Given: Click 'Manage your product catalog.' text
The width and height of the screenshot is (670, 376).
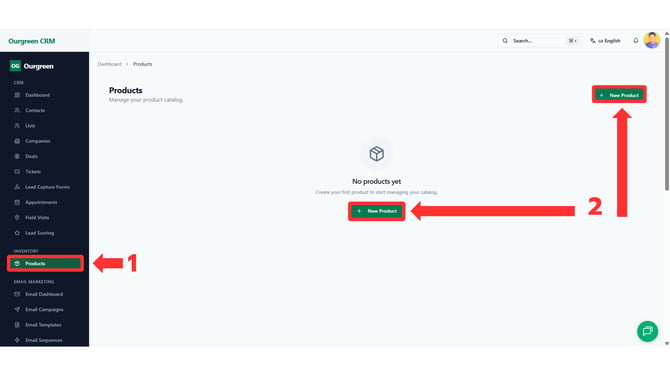Looking at the screenshot, I should coord(146,100).
